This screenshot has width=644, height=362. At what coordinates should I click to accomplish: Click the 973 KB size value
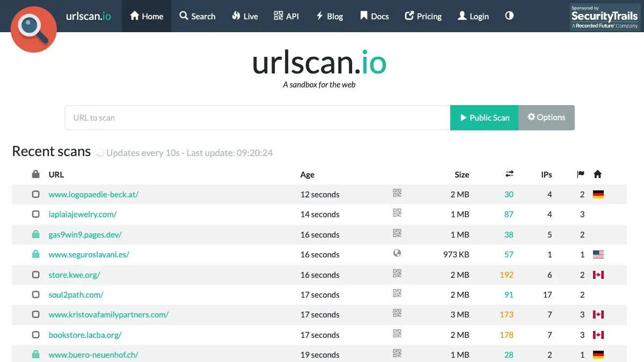pyautogui.click(x=456, y=254)
